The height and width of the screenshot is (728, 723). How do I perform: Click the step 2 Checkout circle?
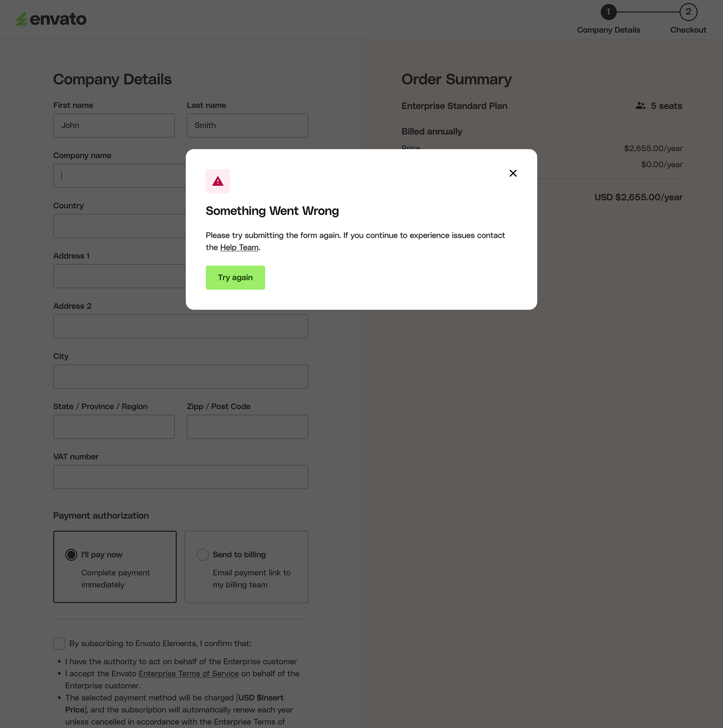click(688, 12)
